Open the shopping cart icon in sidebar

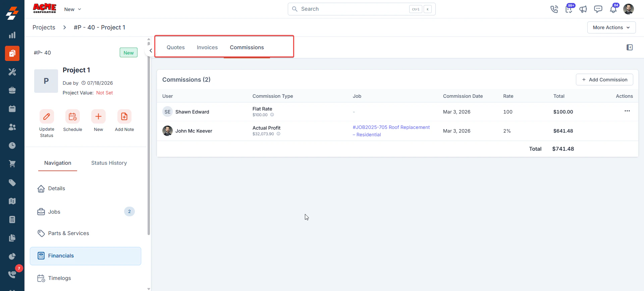click(x=12, y=164)
